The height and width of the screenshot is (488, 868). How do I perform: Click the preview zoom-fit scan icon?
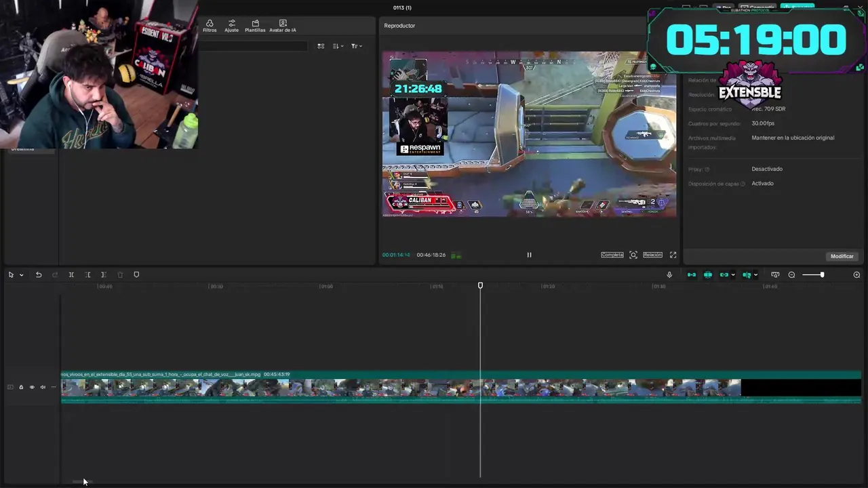[x=633, y=255]
